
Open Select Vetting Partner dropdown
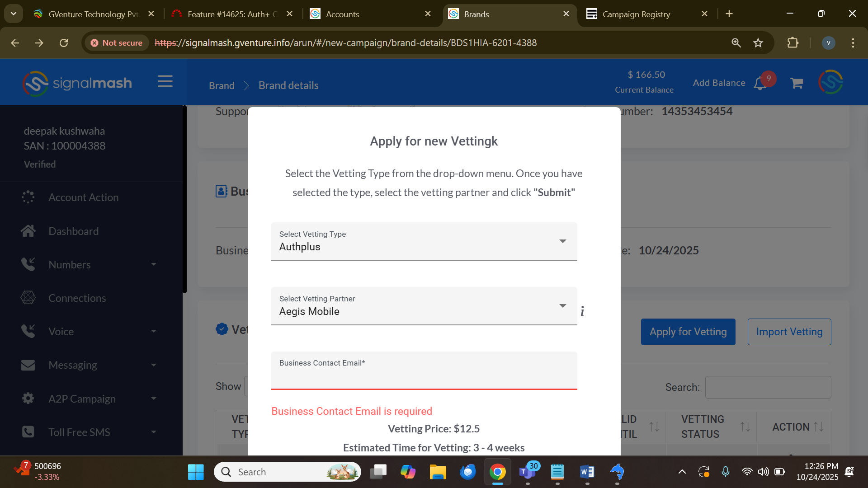coord(424,306)
